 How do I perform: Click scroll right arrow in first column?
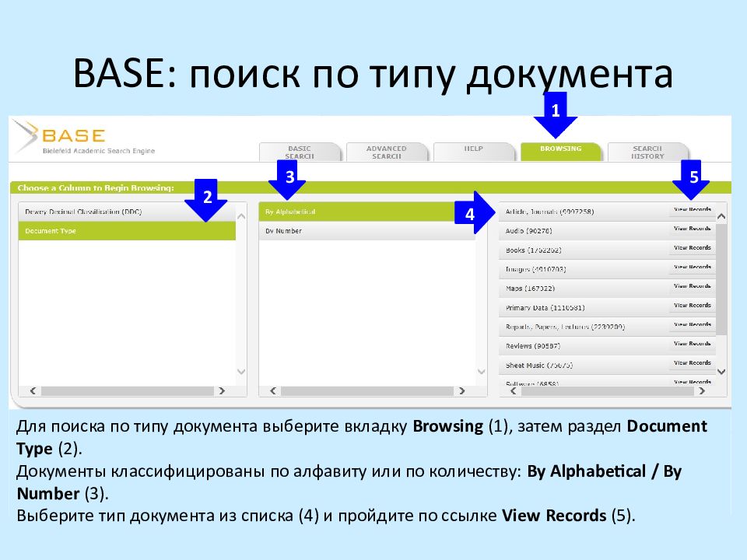[222, 391]
